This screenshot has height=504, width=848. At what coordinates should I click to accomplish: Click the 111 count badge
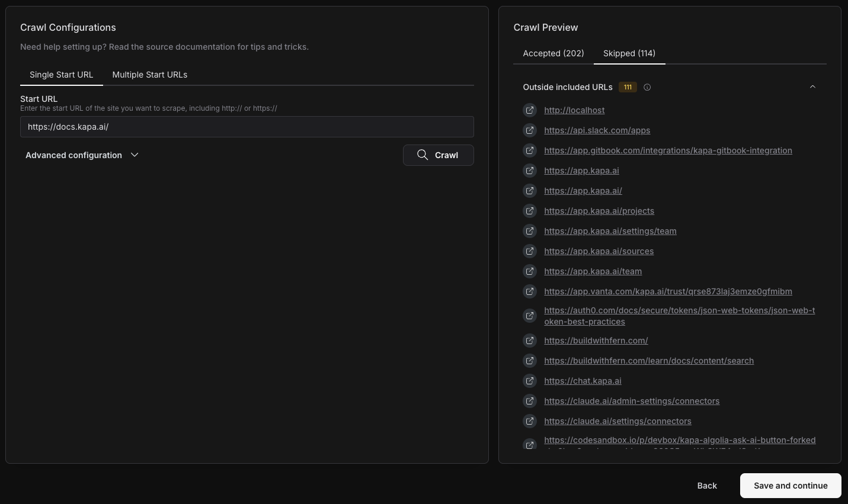628,87
